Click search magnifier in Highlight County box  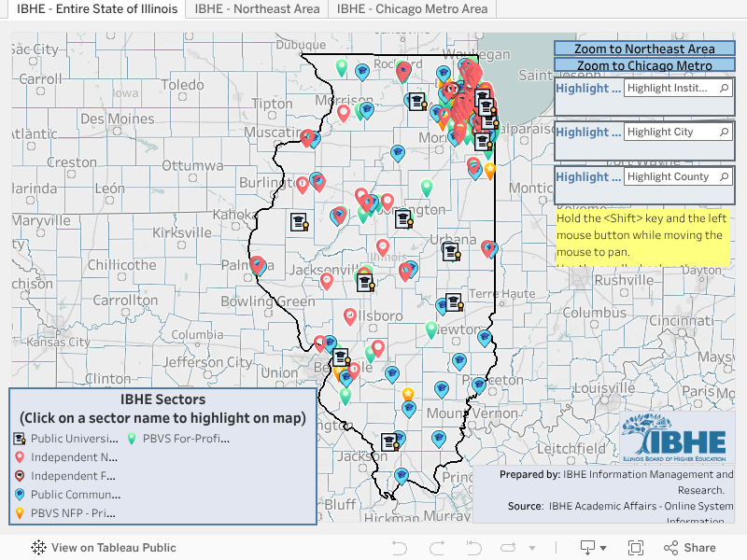724,177
